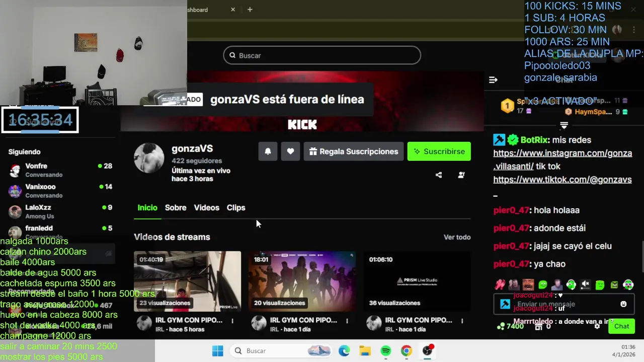
Task: Click the channel points 7400 icon
Action: tap(500, 326)
